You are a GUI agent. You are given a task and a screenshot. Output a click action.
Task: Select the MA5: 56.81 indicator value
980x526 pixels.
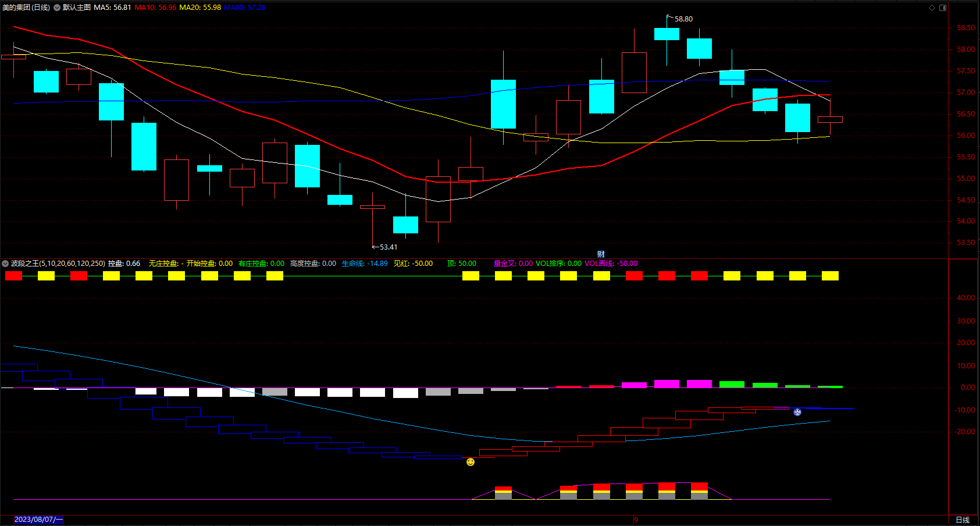point(112,8)
